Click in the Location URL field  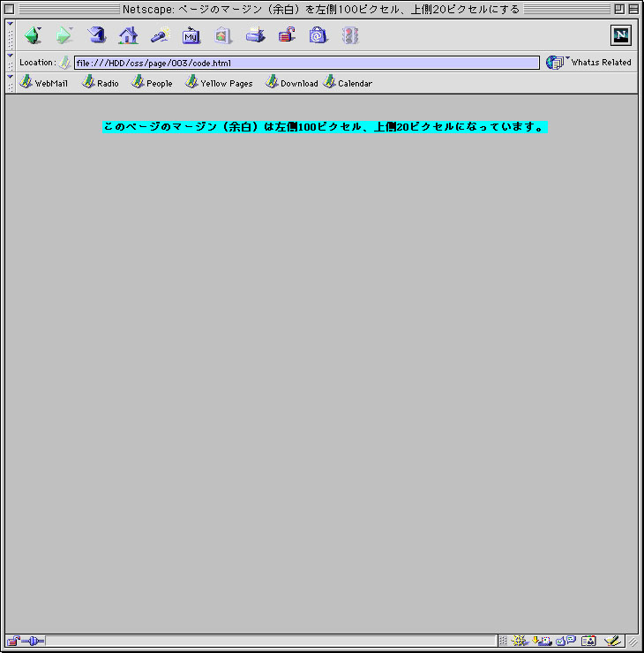307,63
